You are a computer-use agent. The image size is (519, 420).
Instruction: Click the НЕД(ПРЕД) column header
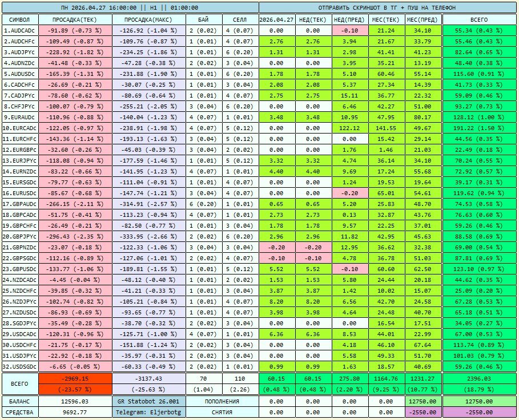pos(350,19)
